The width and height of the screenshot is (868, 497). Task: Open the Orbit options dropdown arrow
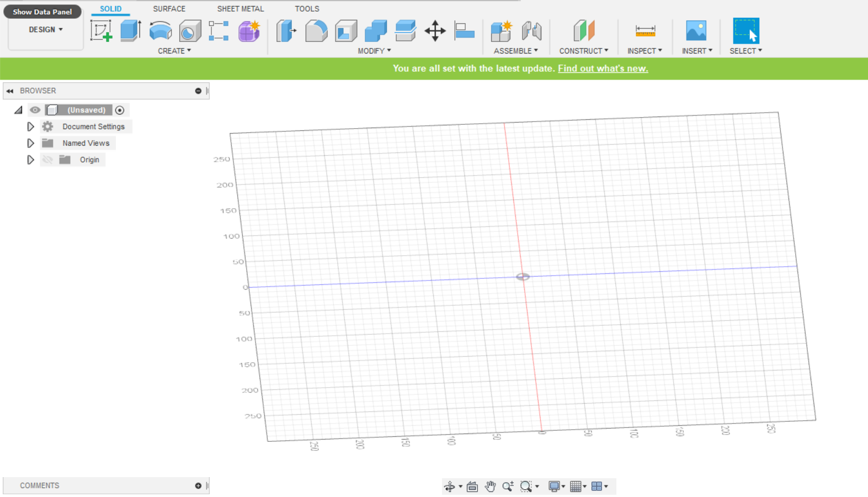pyautogui.click(x=460, y=487)
